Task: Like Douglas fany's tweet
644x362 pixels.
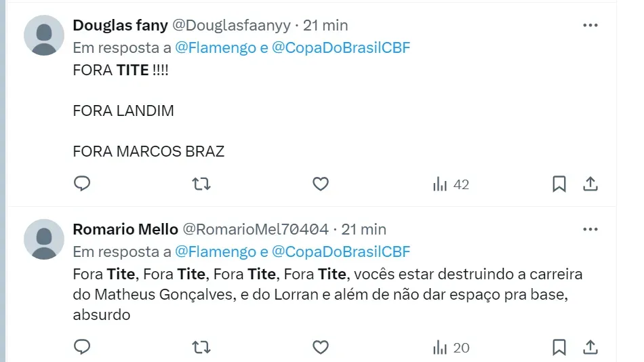Action: coord(321,184)
